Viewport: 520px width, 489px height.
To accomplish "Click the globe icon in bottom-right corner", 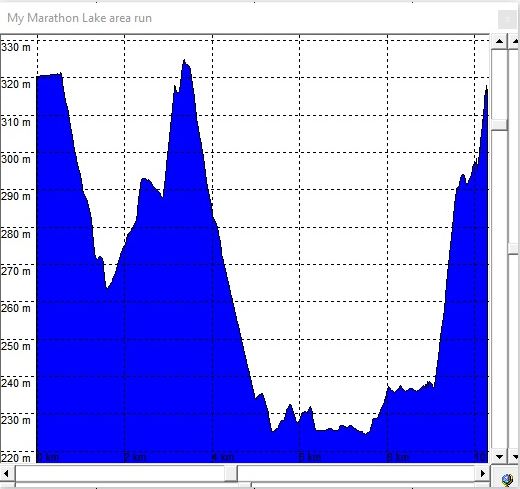I will (507, 480).
